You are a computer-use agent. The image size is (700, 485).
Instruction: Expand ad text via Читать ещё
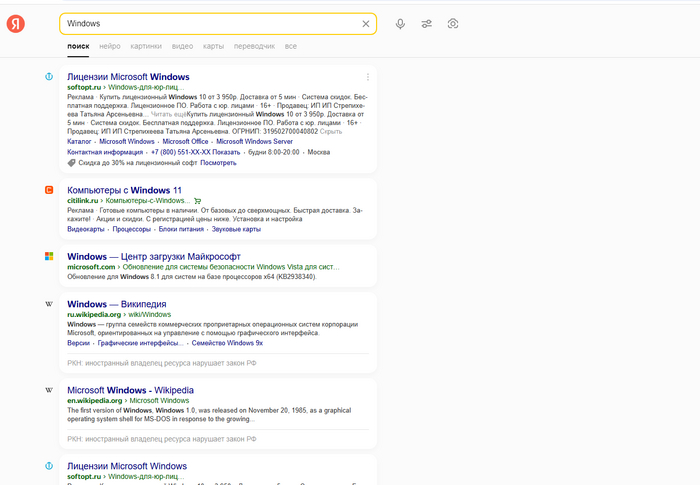168,114
